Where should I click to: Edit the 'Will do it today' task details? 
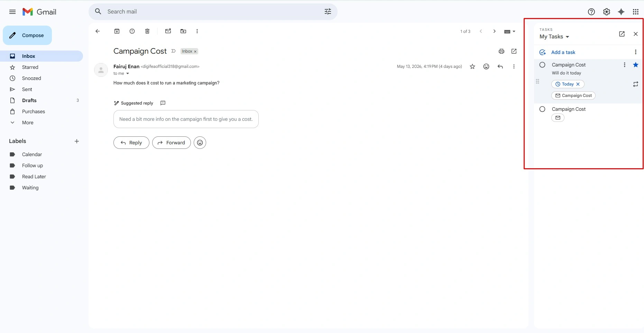(x=567, y=73)
